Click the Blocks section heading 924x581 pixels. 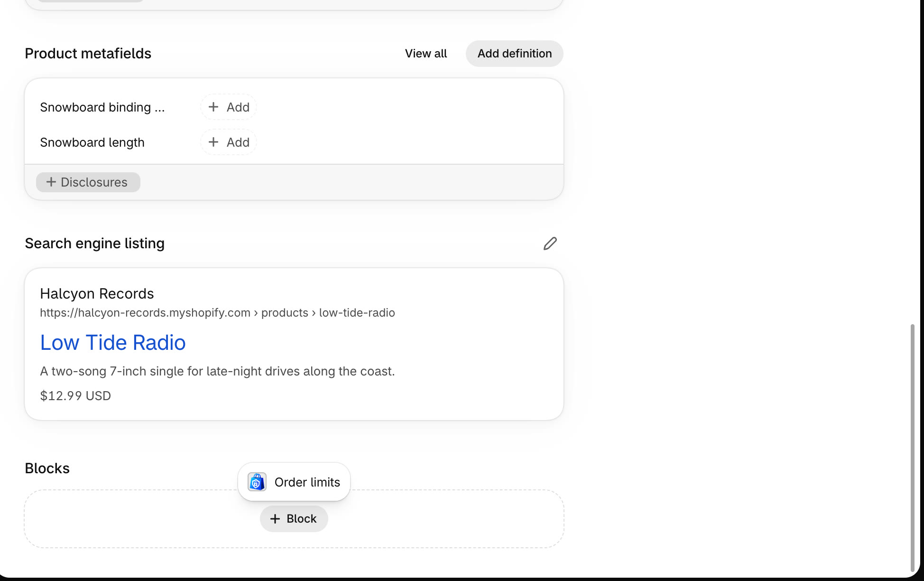tap(47, 469)
